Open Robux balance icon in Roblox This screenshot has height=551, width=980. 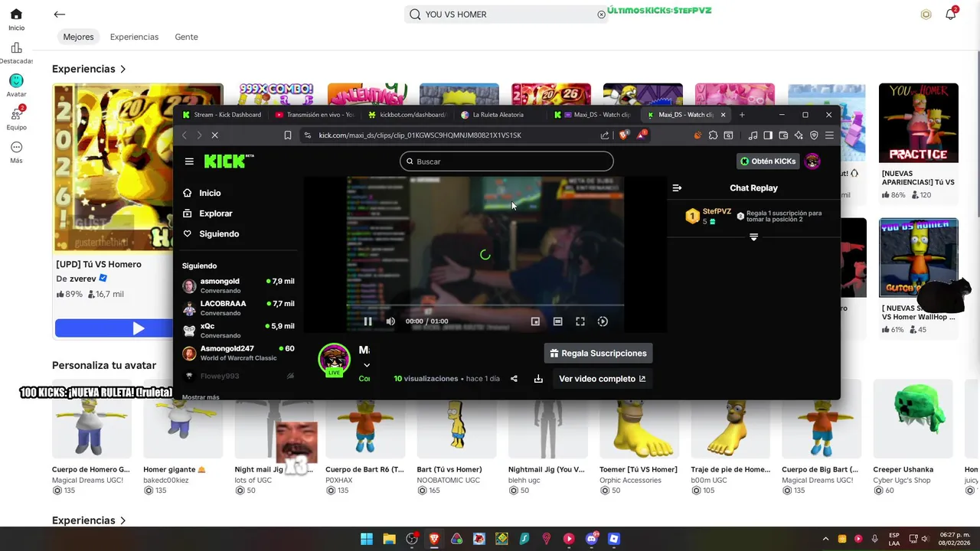coord(926,14)
